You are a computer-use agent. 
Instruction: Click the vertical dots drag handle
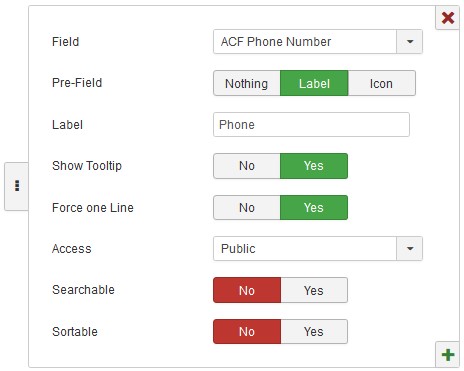(x=17, y=186)
